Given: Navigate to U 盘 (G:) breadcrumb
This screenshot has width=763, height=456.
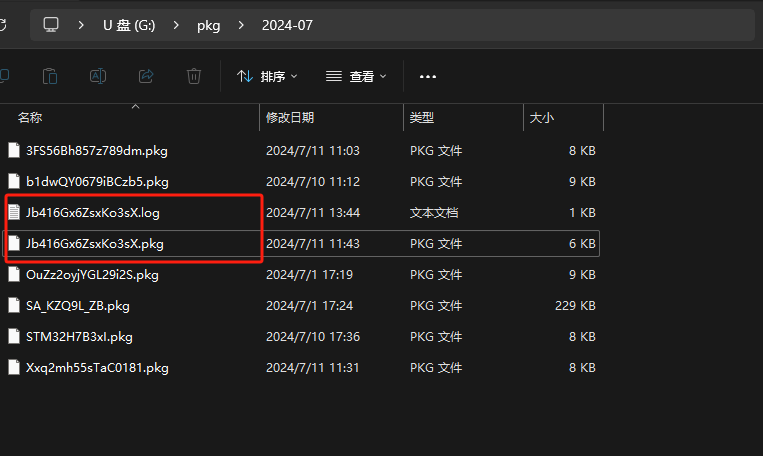Looking at the screenshot, I should (128, 25).
